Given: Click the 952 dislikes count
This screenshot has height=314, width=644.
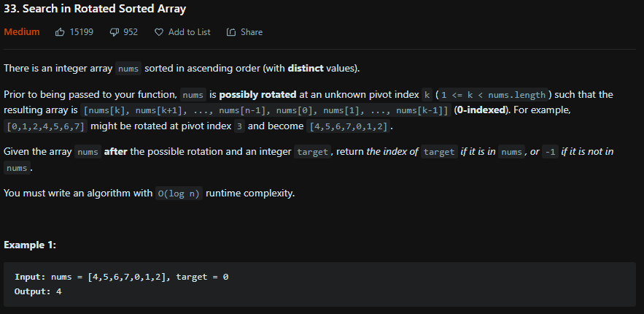Looking at the screenshot, I should (x=131, y=32).
